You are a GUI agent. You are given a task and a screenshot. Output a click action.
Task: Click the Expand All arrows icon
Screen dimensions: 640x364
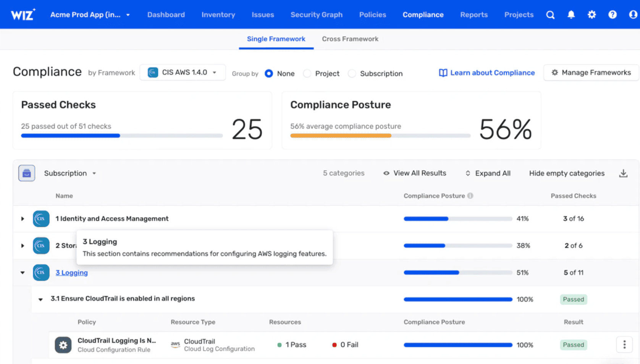[468, 173]
